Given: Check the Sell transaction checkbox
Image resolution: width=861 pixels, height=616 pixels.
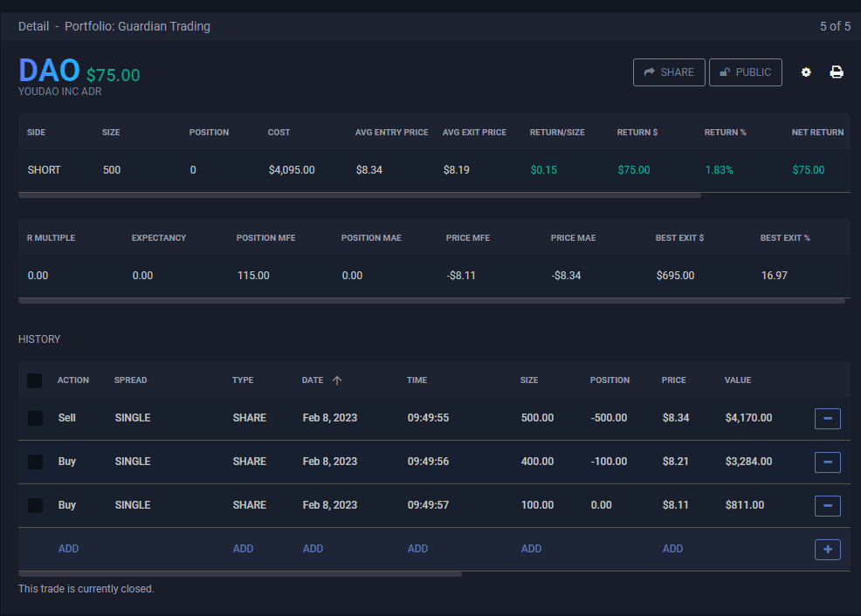Looking at the screenshot, I should click(35, 418).
